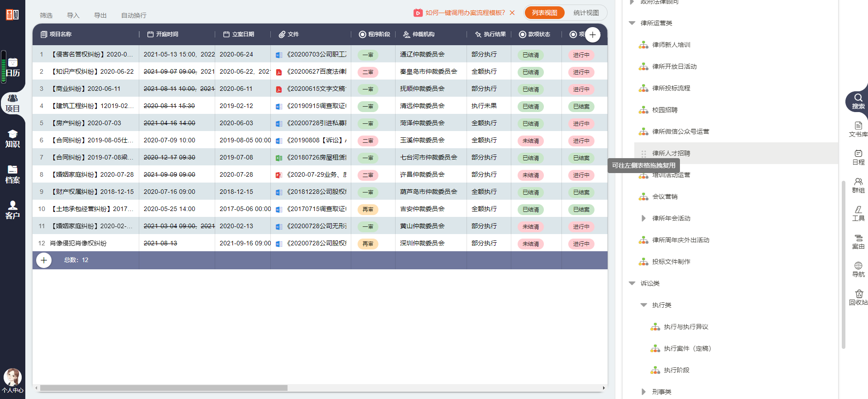
Task: Open the 客户 clients sidebar icon
Action: 13,210
